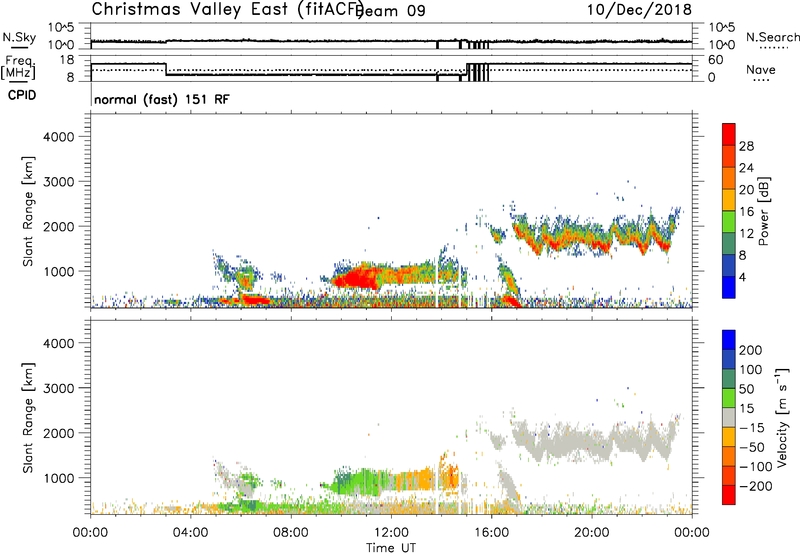
Task: Click the 'Power [dB]' colorbar label
Action: pyautogui.click(x=763, y=211)
